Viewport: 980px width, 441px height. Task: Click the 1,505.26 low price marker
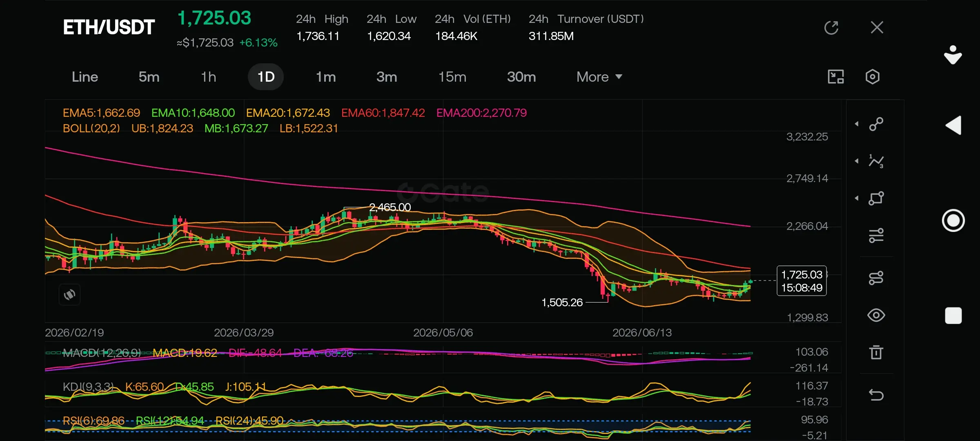pos(562,303)
